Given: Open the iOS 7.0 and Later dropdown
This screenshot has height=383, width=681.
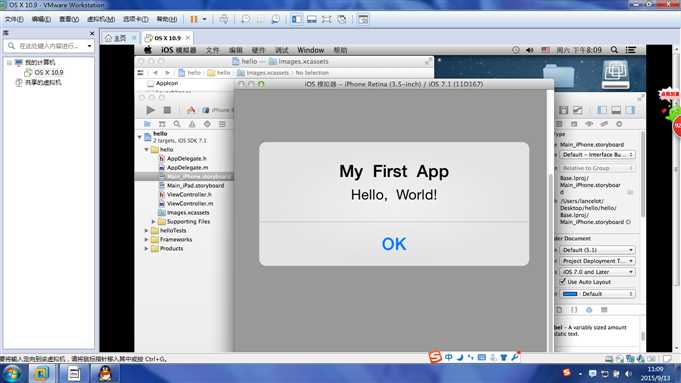Looking at the screenshot, I should (597, 272).
